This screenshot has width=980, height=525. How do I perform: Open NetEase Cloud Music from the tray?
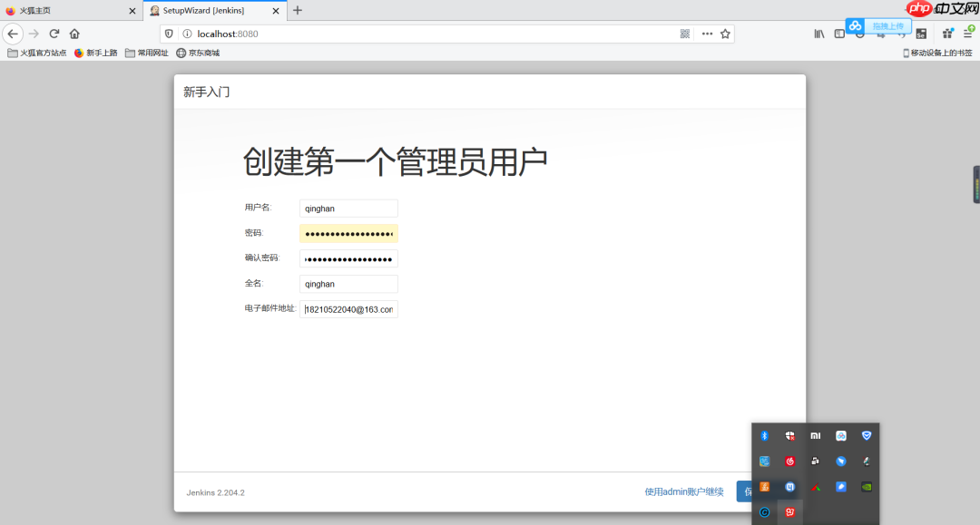(790, 461)
